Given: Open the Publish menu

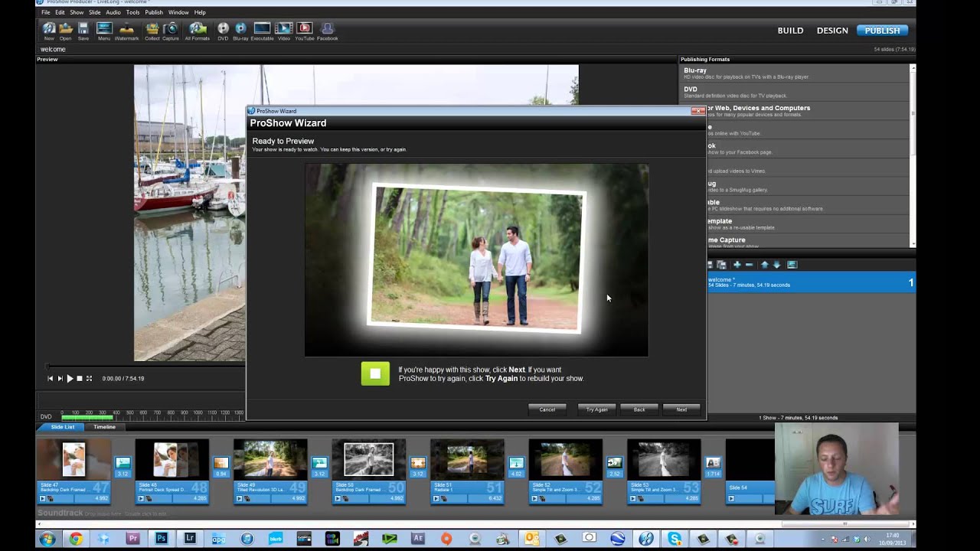Looking at the screenshot, I should coord(154,12).
